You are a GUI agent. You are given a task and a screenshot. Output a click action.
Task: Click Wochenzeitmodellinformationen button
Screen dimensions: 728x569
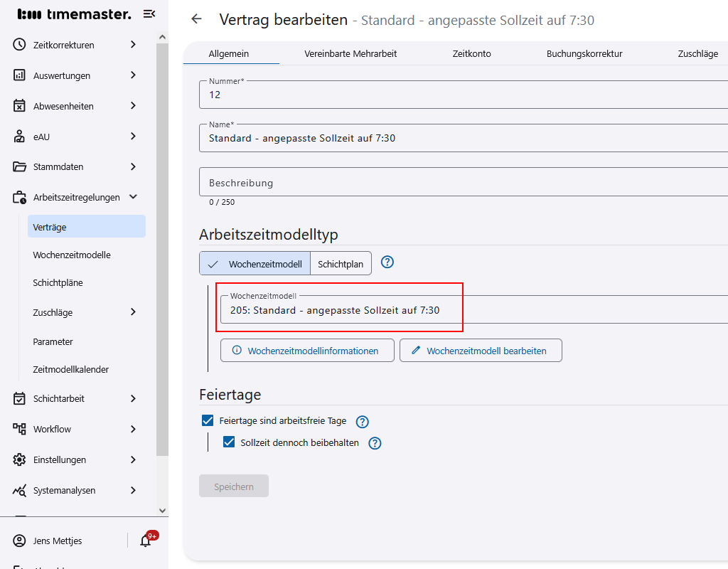click(x=307, y=351)
